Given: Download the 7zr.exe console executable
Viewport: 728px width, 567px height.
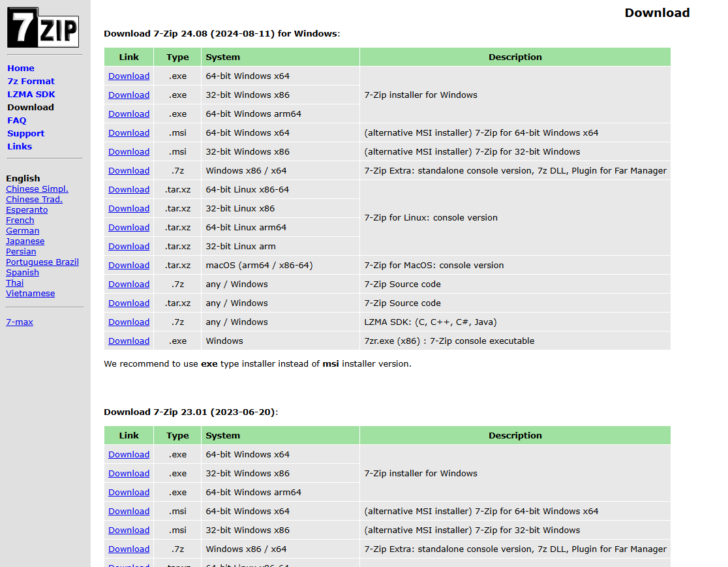Looking at the screenshot, I should tap(129, 341).
